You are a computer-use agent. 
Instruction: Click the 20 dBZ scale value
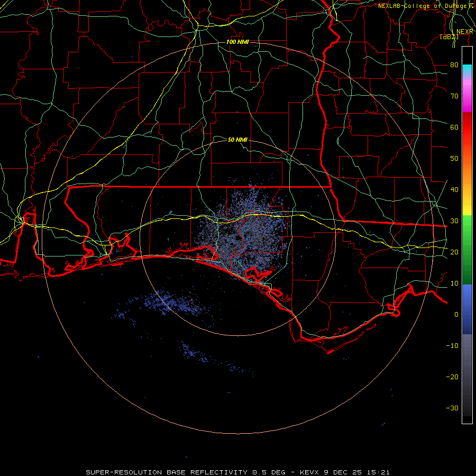[454, 252]
